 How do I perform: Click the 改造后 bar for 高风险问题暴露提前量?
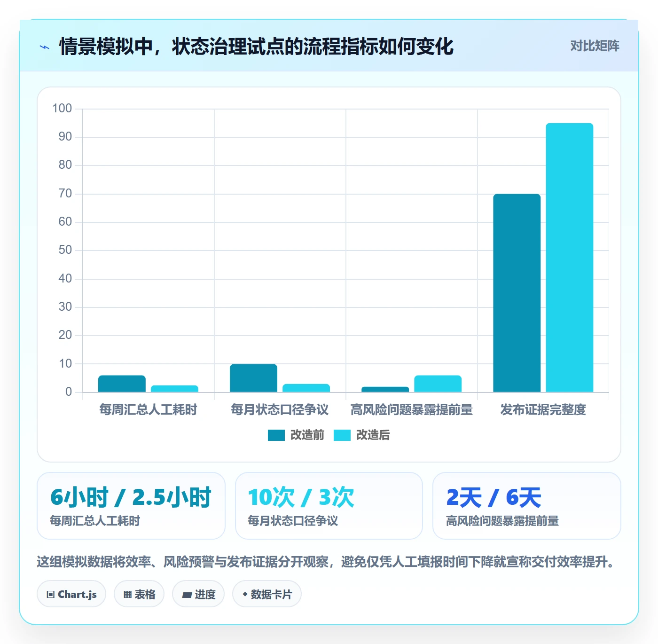438,384
